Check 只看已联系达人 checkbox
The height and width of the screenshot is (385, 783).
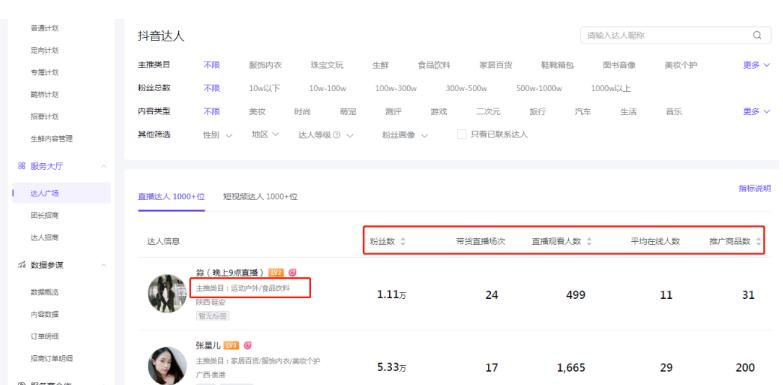tap(461, 134)
